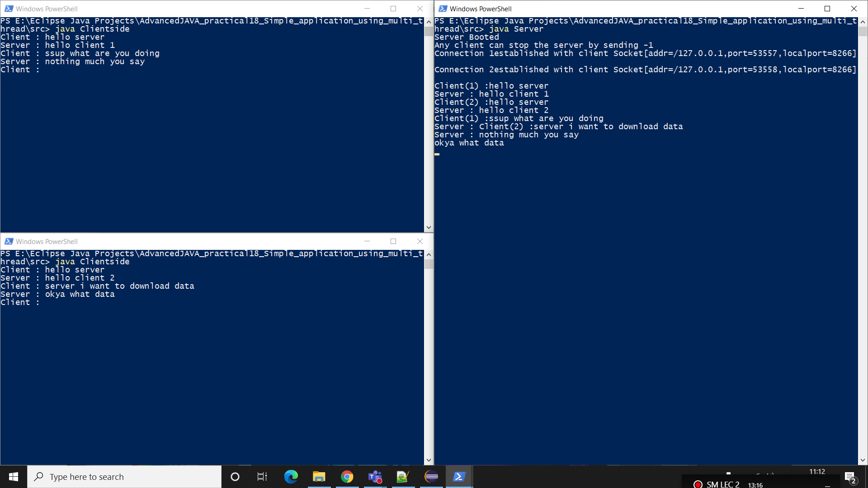868x488 pixels.
Task: Open Task View on the taskbar
Action: (x=262, y=477)
